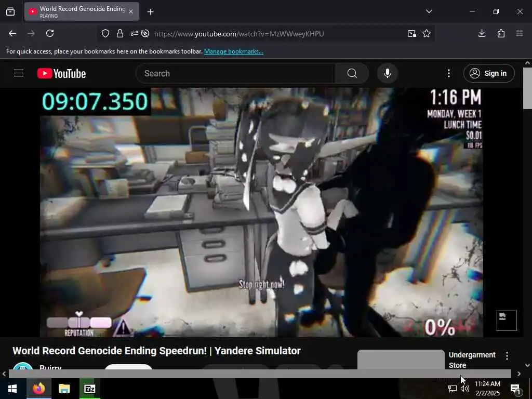Open picture-in-picture from address bar
The width and height of the screenshot is (532, 399).
coord(412,34)
